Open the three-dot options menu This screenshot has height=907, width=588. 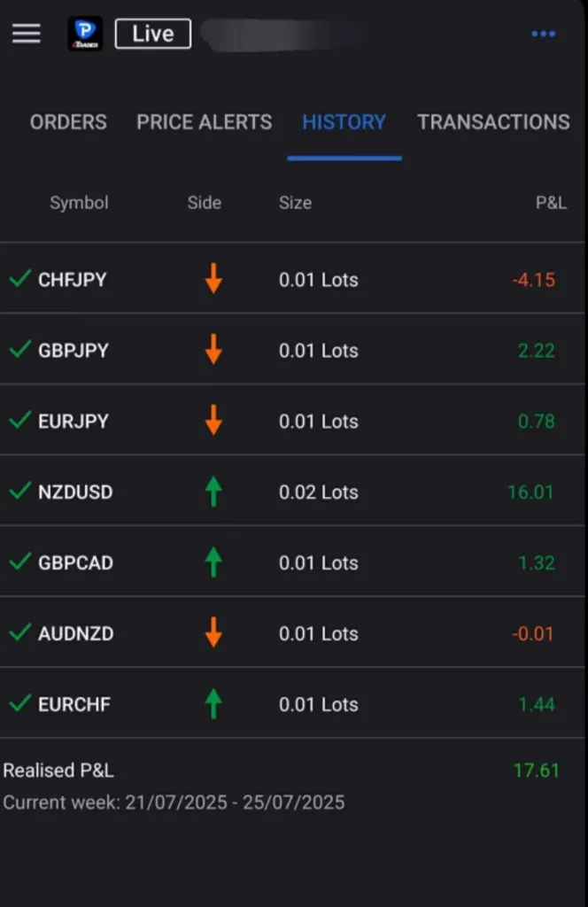tap(543, 34)
